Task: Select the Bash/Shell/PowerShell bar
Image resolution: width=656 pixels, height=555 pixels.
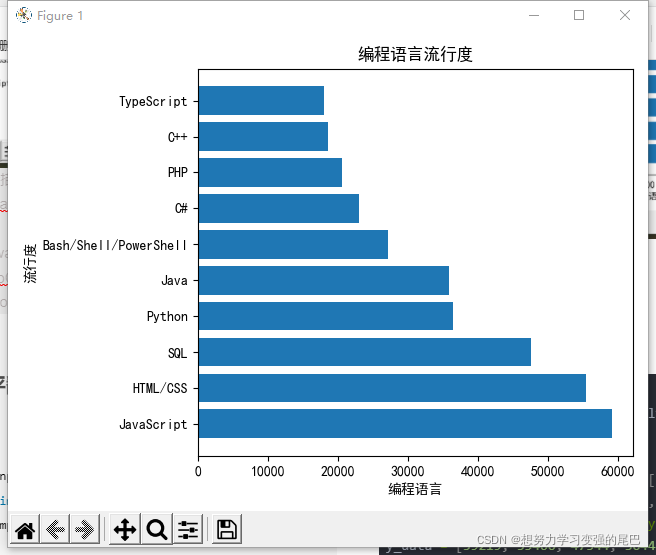Action: pyautogui.click(x=293, y=244)
